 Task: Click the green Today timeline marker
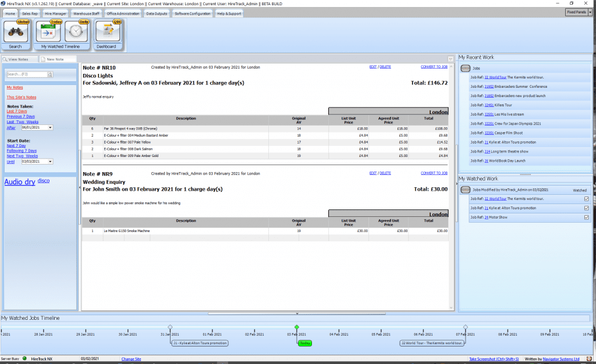point(305,343)
